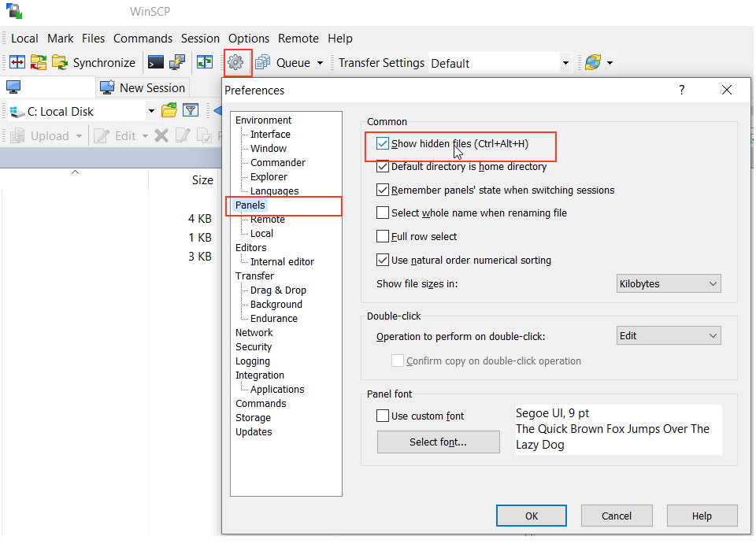Open the Show file sizes Kilobytes dropdown
This screenshot has width=756, height=551.
coord(669,284)
